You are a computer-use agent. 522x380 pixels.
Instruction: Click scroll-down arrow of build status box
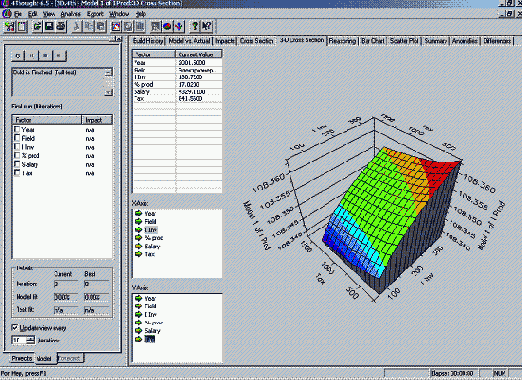pos(108,92)
